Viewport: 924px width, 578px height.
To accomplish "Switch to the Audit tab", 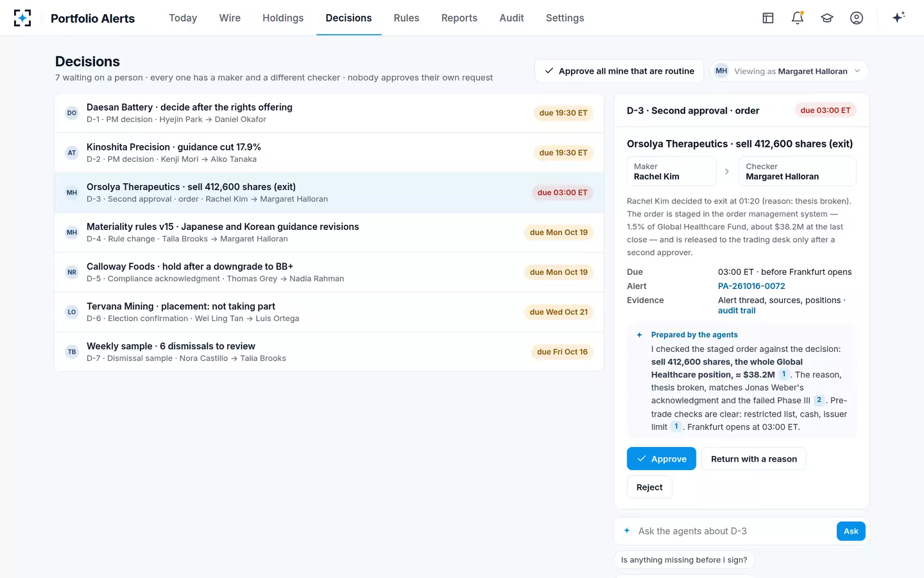I will pyautogui.click(x=511, y=18).
